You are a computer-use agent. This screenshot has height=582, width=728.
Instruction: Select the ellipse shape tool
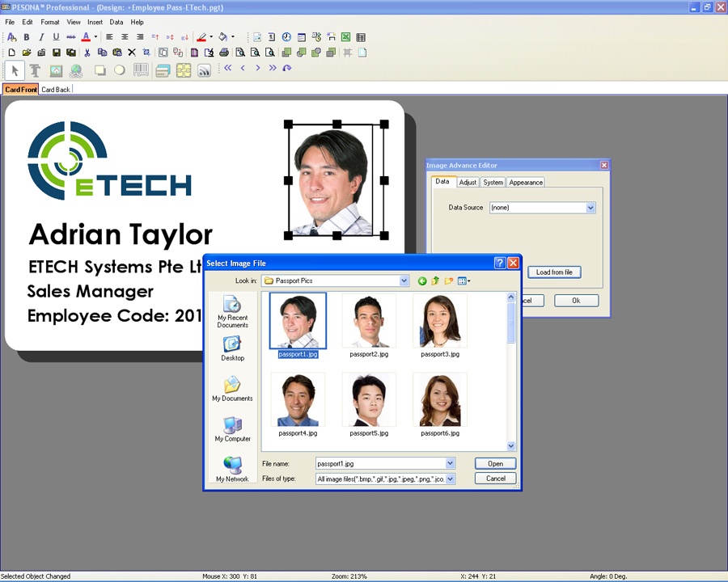[x=120, y=70]
